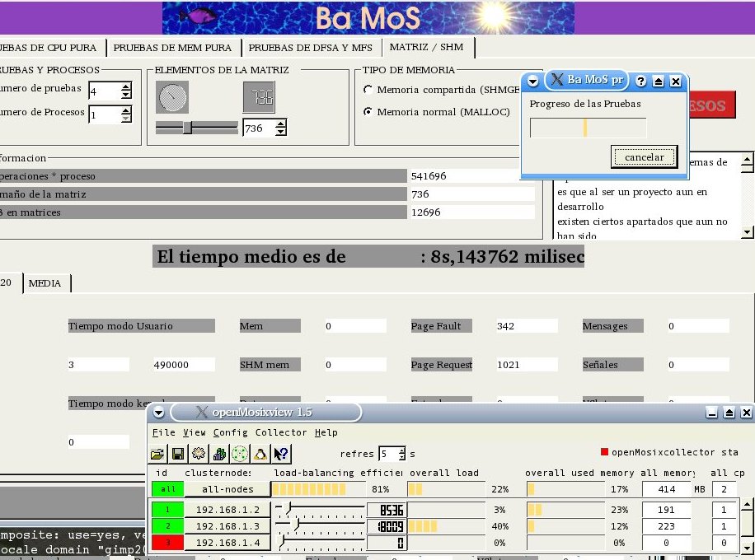The image size is (755, 560).
Task: Click the question mark pointer help icon
Action: (281, 453)
